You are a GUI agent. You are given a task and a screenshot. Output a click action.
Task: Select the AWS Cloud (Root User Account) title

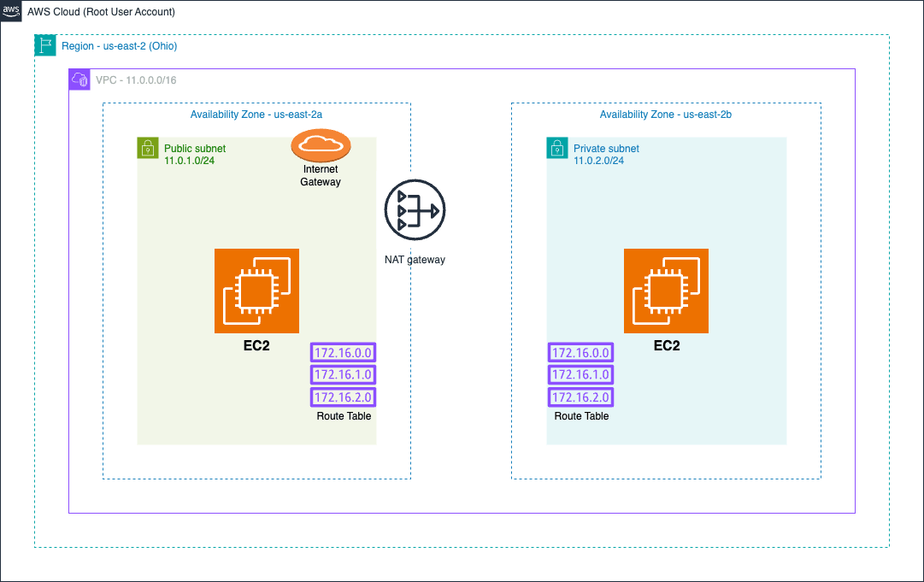pyautogui.click(x=102, y=12)
